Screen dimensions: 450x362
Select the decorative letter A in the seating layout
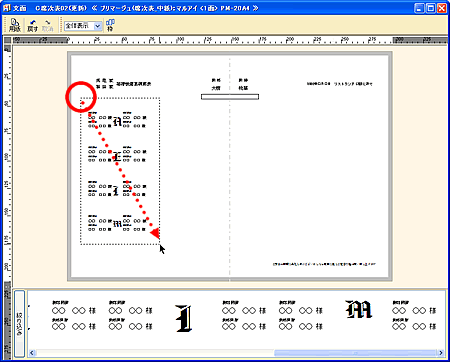(117, 121)
